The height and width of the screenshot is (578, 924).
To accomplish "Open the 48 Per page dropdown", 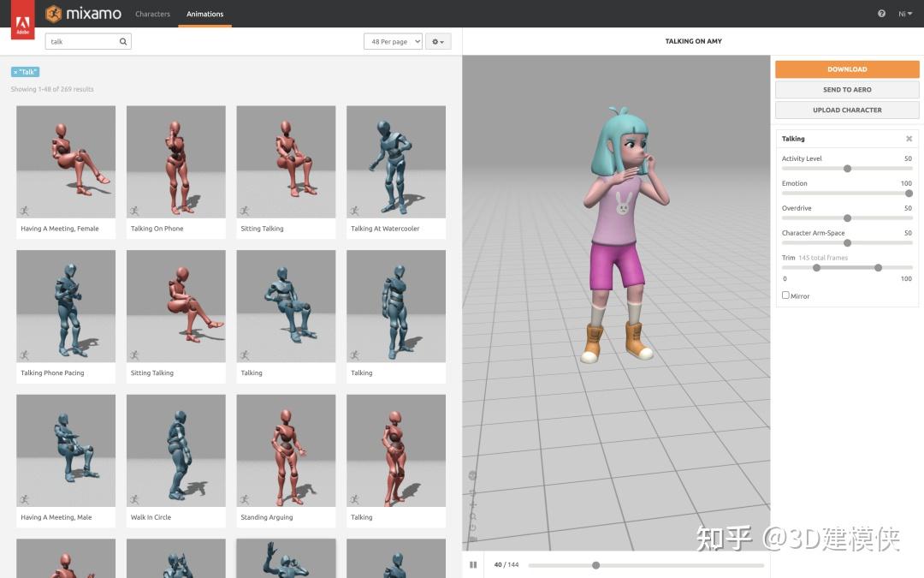I will point(393,41).
